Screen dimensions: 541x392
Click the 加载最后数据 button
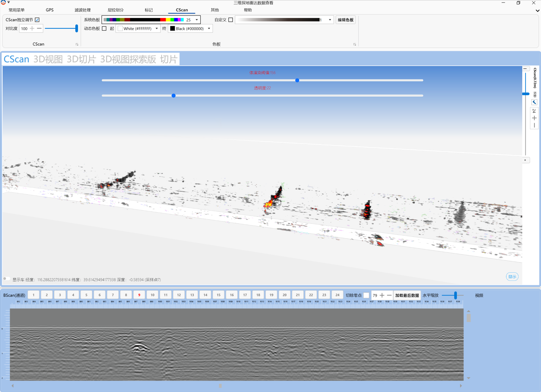[407, 295]
